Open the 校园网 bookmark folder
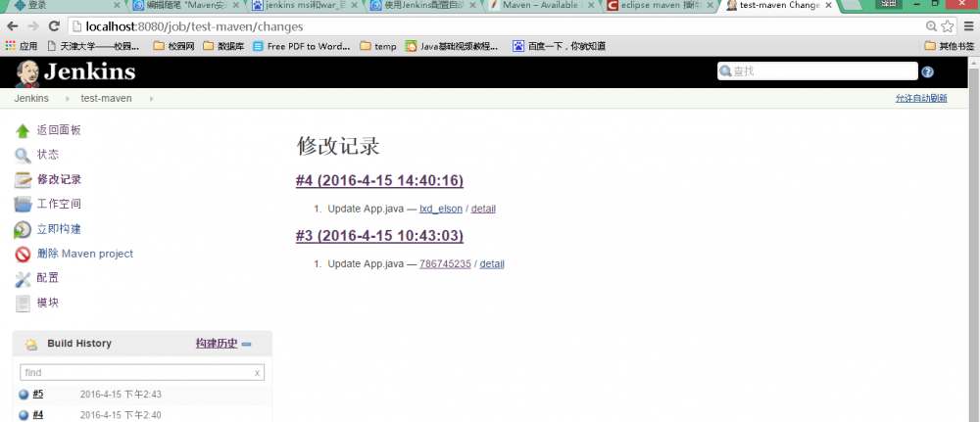Viewport: 980px width, 422px height. point(173,46)
